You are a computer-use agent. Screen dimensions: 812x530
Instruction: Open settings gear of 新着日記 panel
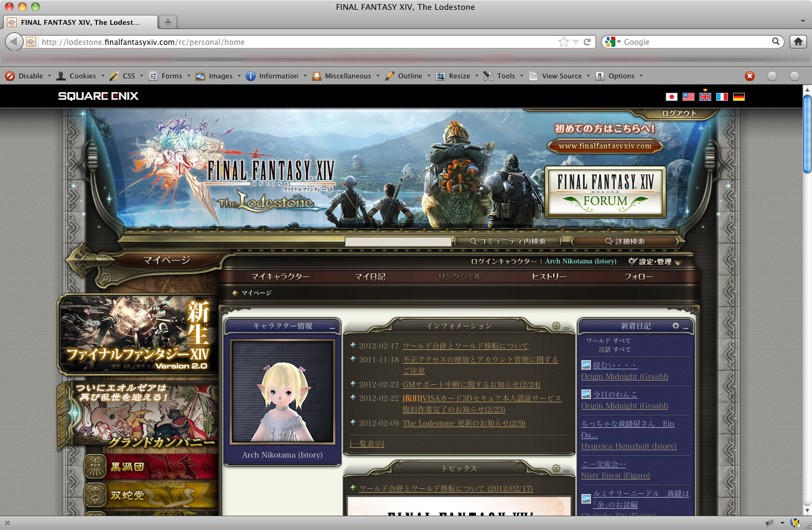click(676, 326)
